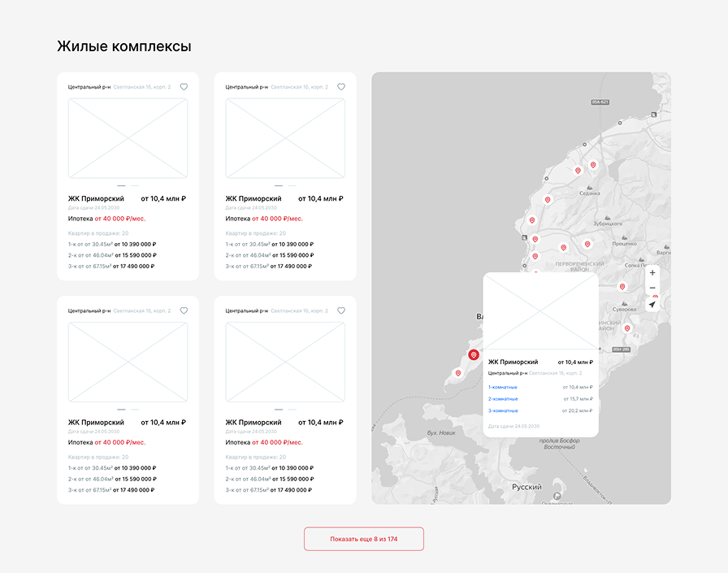Favorite the top-left ЖК Приморский card
The height and width of the screenshot is (573, 728).
click(184, 87)
